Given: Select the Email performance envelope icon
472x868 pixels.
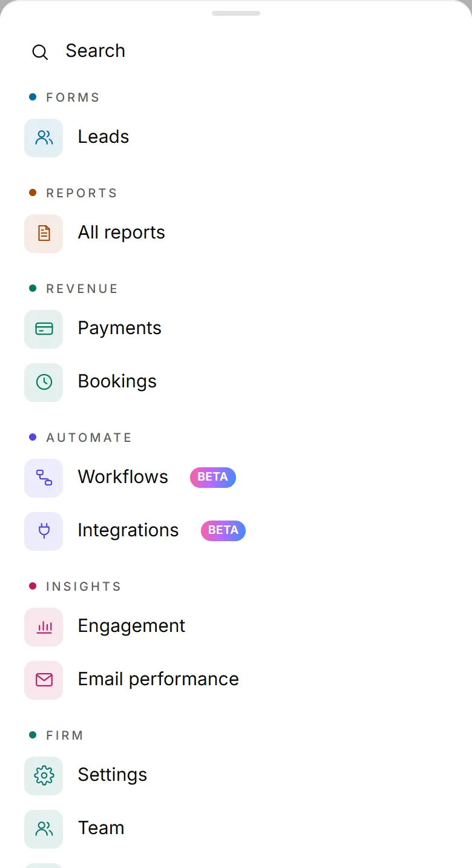Looking at the screenshot, I should pyautogui.click(x=44, y=680).
